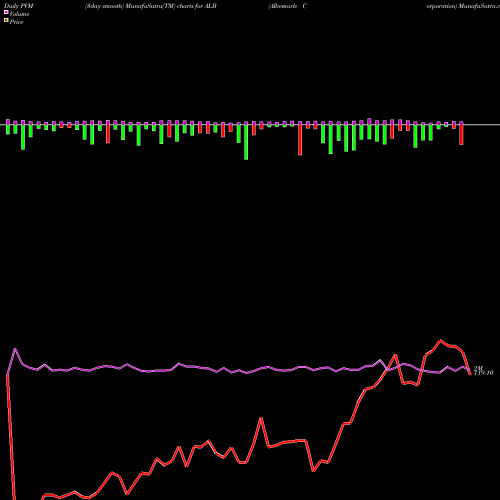
Task: Click the magenta Volume legend swatch
Action: click(x=6, y=12)
